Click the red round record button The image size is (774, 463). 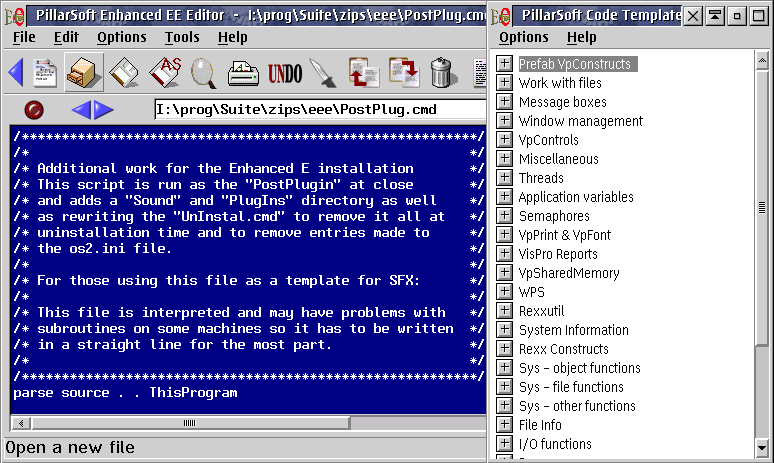coord(34,110)
